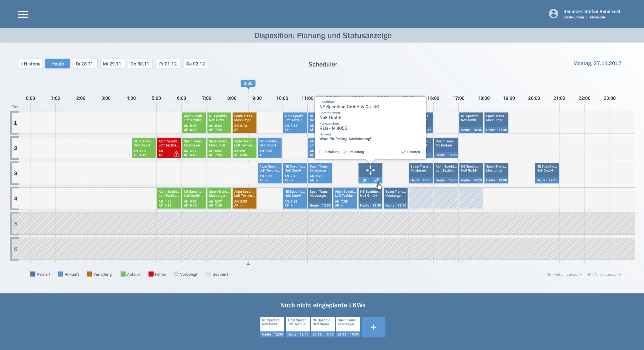Image resolution: width=644 pixels, height=350 pixels.
Task: Click the Fehler legend color swatch
Action: point(151,274)
